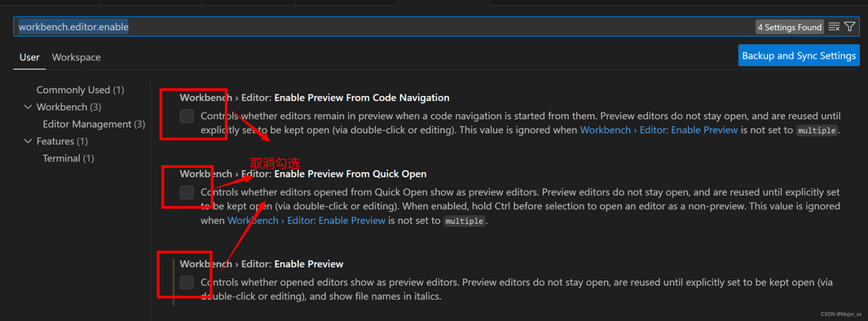Toggle Enable Preview From Code Navigation checkbox

tap(187, 117)
